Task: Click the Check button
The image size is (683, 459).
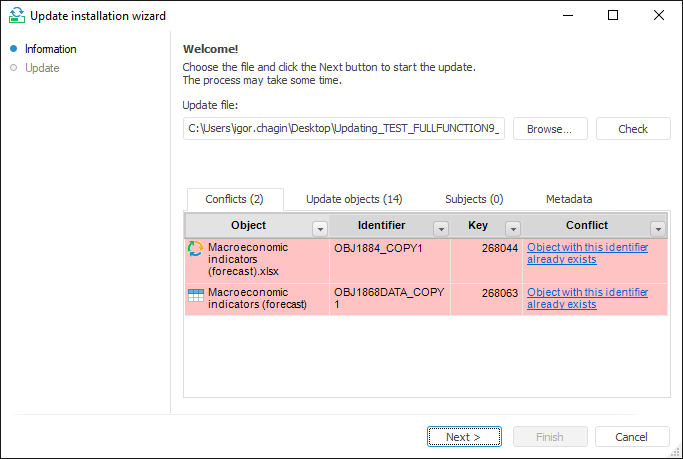Action: coord(633,129)
